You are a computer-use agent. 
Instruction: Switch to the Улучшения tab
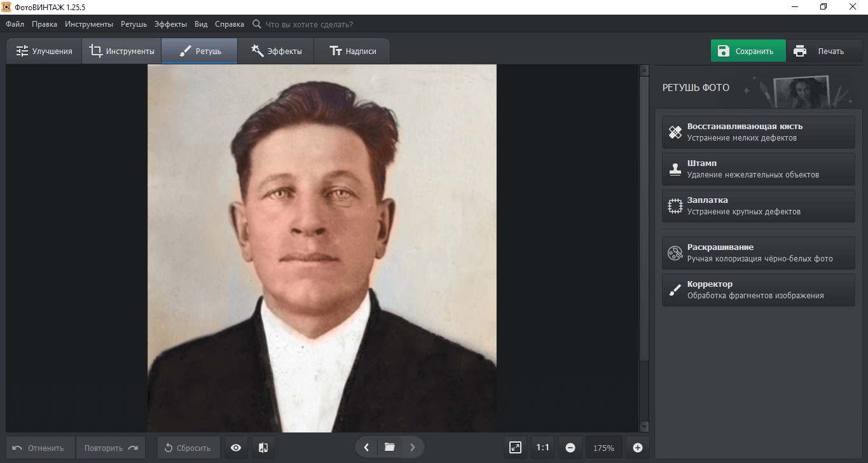click(44, 52)
